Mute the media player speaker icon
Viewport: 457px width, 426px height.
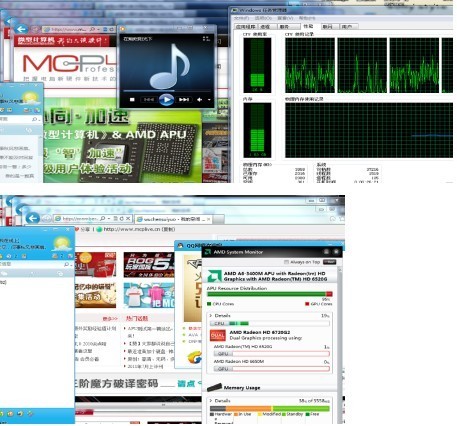pyautogui.click(x=200, y=99)
